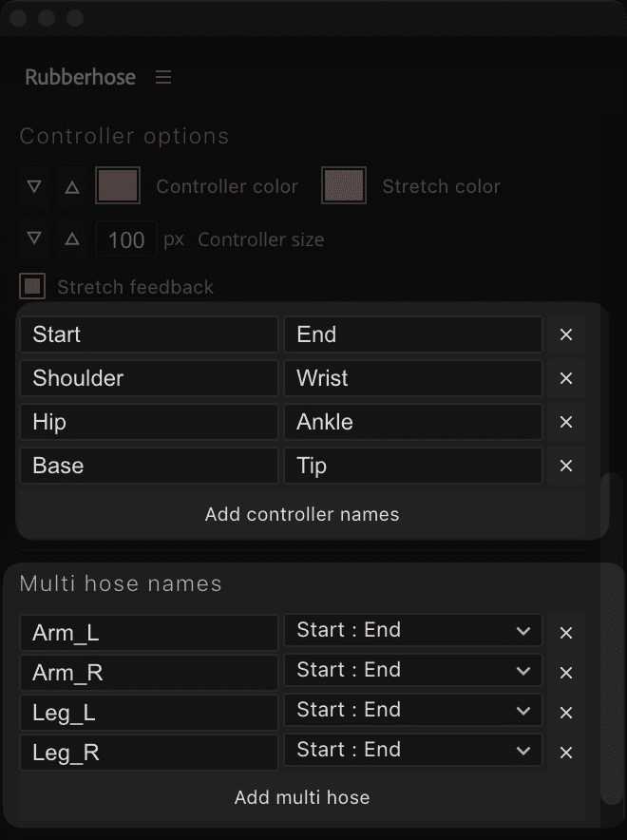The height and width of the screenshot is (840, 627).
Task: Delete the Arm_R multi hose entry
Action: pos(566,673)
